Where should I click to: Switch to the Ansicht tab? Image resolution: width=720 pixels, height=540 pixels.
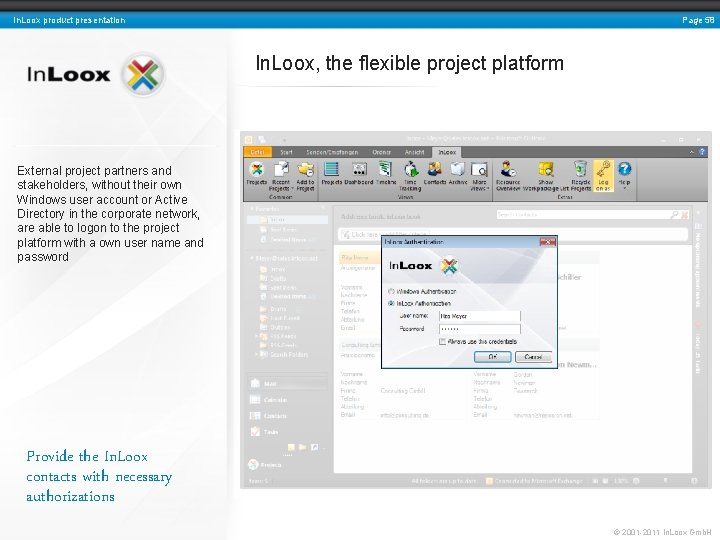(415, 152)
